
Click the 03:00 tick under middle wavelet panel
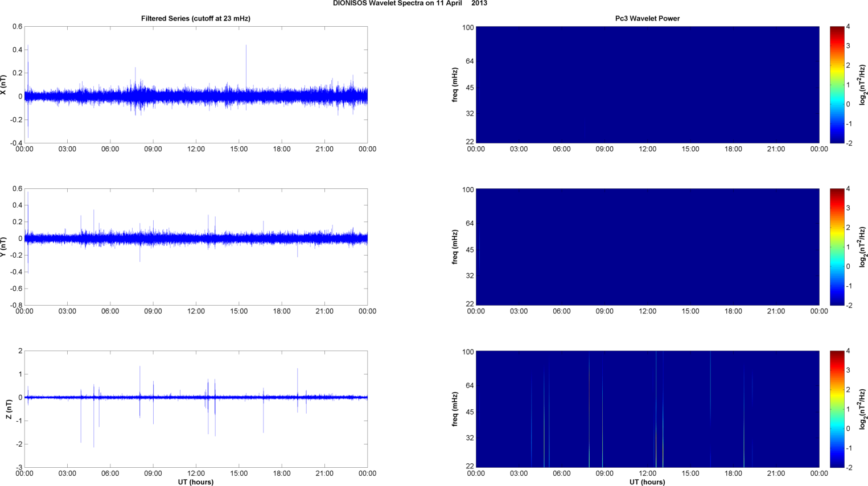519,311
